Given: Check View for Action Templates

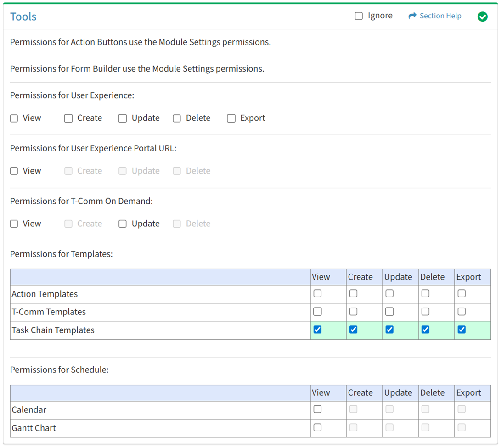Looking at the screenshot, I should coord(317,293).
